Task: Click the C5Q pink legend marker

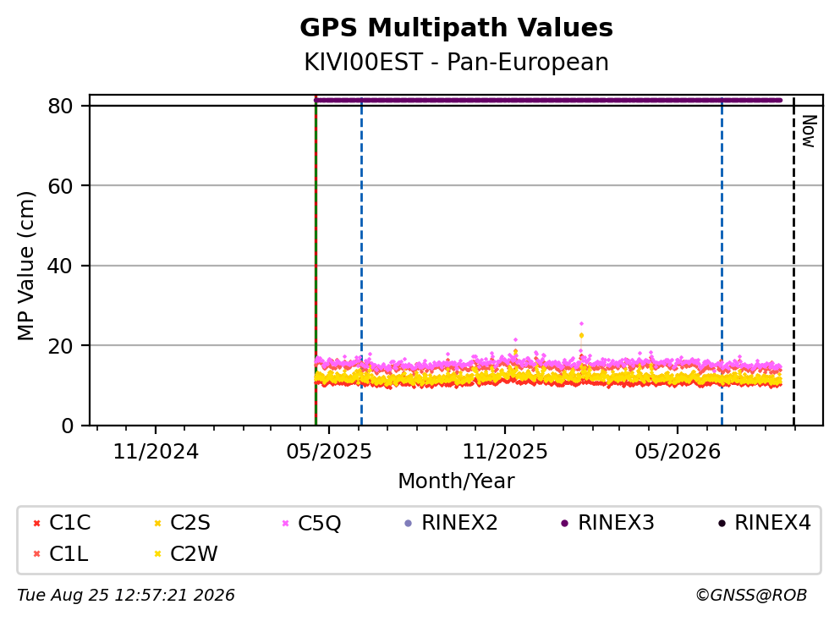Action: [286, 524]
